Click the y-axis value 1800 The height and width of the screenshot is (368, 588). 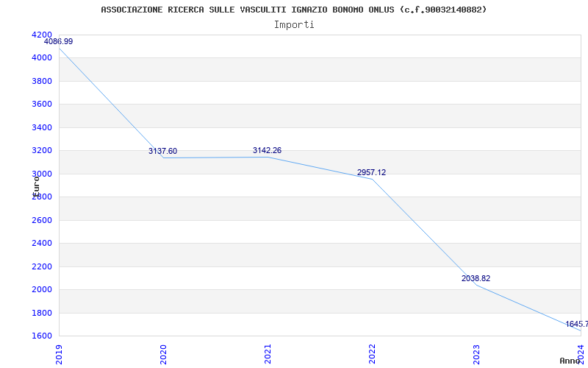[42, 313]
